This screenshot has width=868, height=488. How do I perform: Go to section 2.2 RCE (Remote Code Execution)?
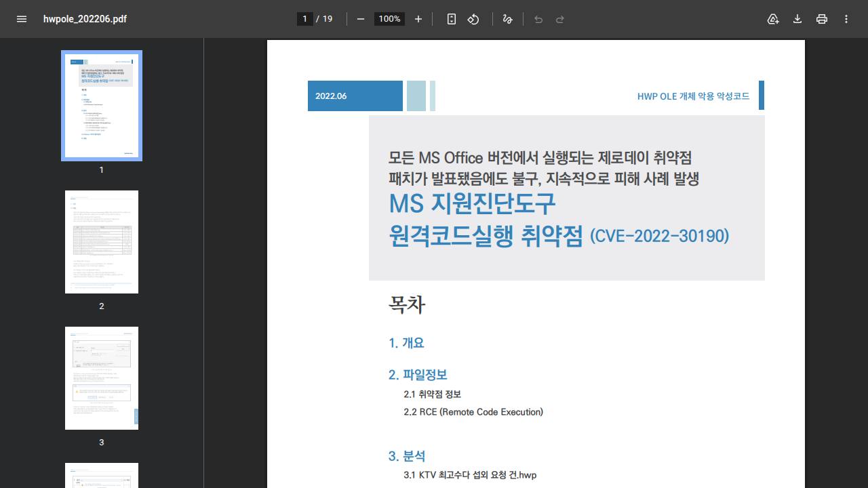[x=473, y=412]
